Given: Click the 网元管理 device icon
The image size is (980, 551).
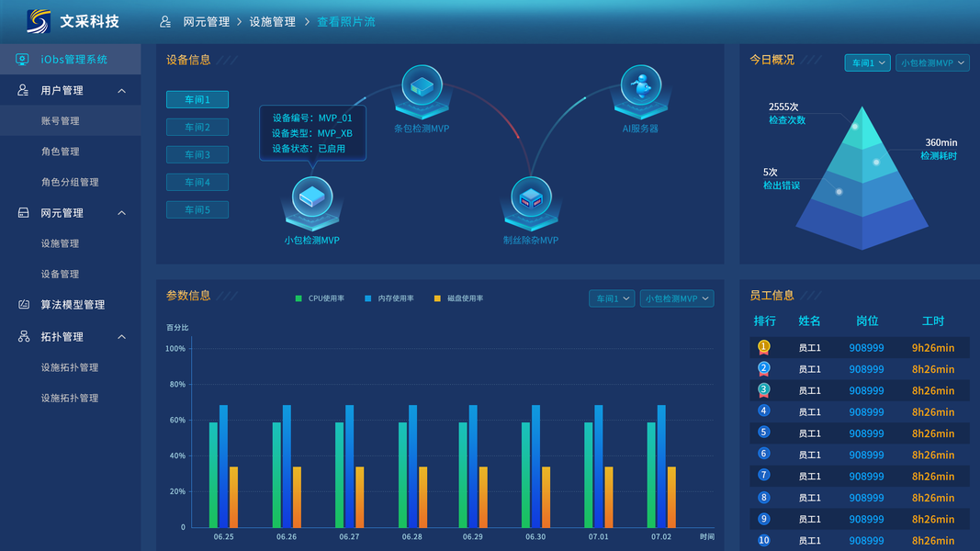Looking at the screenshot, I should click(x=23, y=213).
